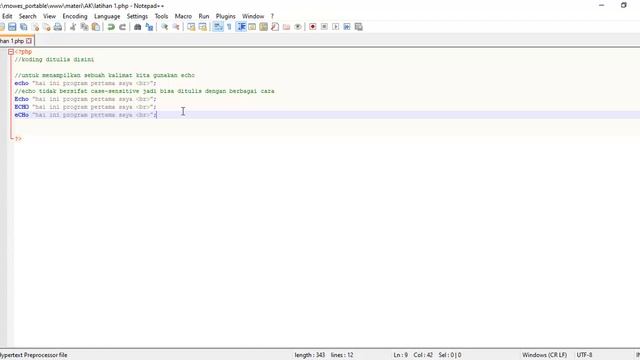This screenshot has height=360, width=640.
Task: Click the case-sensitive comment line
Action: (144, 91)
